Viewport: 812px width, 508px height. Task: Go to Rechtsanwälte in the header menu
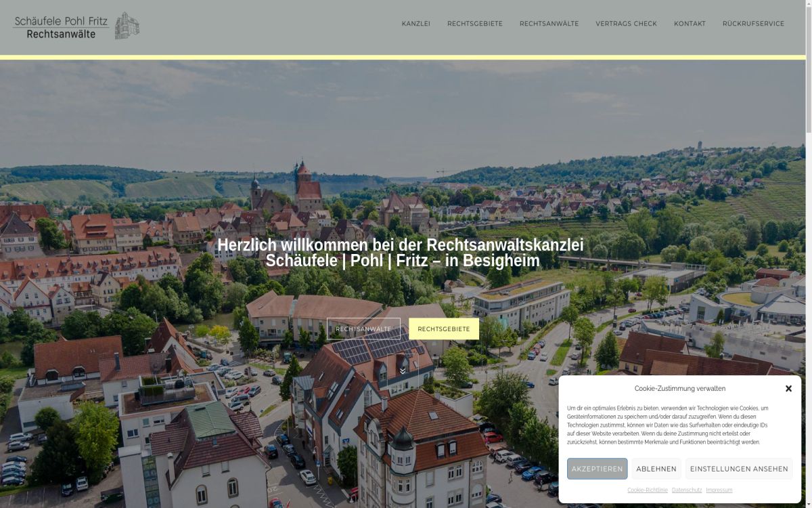pyautogui.click(x=549, y=24)
